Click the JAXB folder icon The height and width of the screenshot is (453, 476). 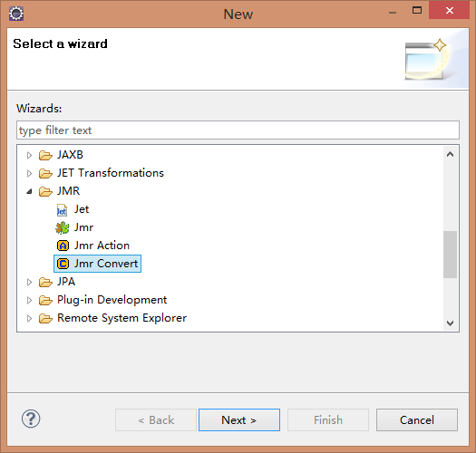(x=45, y=155)
